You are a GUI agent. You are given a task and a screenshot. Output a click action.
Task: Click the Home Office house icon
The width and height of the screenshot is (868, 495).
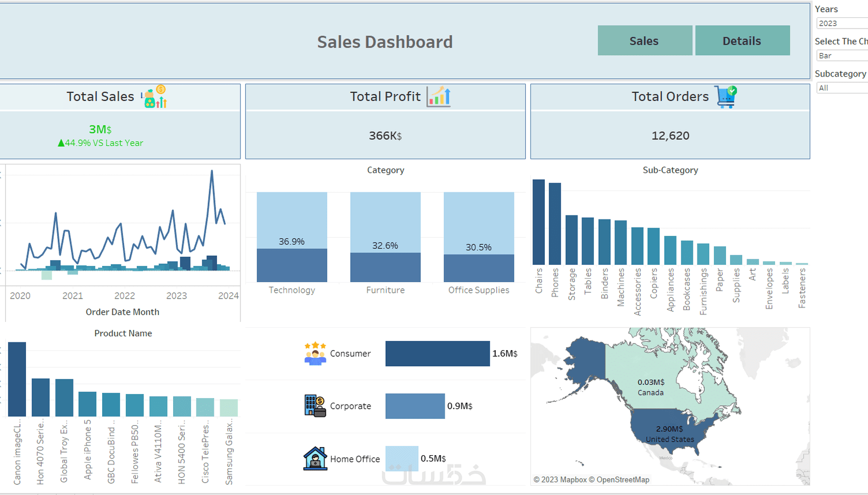315,458
